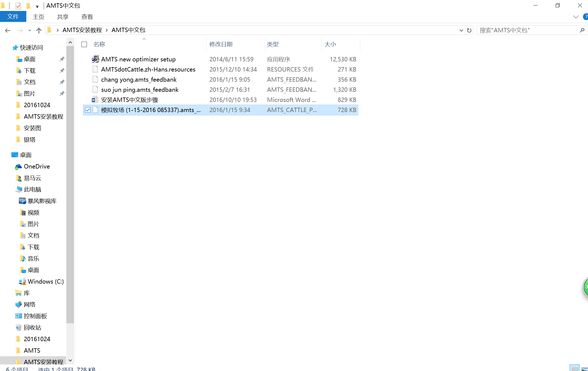
Task: Click the AMTS中文包 breadcrumb
Action: [128, 30]
